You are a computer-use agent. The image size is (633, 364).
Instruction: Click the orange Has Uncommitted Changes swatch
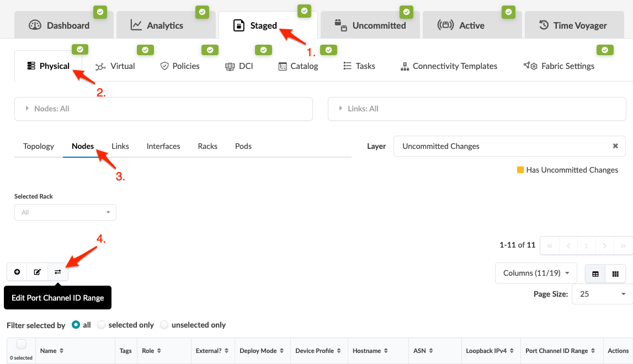tap(520, 170)
